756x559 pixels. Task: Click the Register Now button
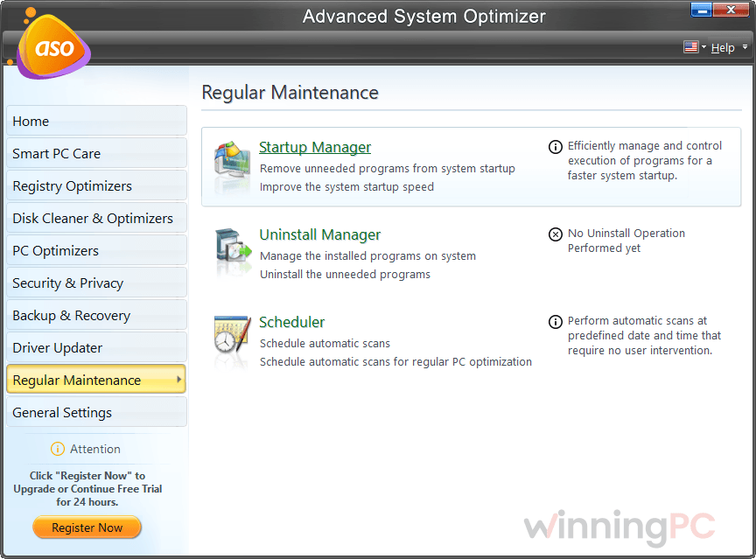click(87, 528)
